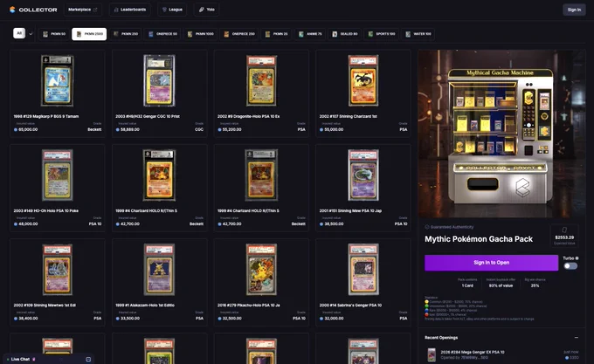Open the Dragonite-Holo PSA 10 card image

(x=261, y=80)
